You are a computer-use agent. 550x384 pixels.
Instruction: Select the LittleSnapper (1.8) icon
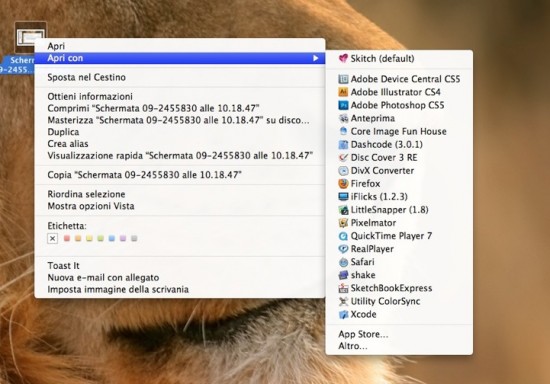pos(343,210)
